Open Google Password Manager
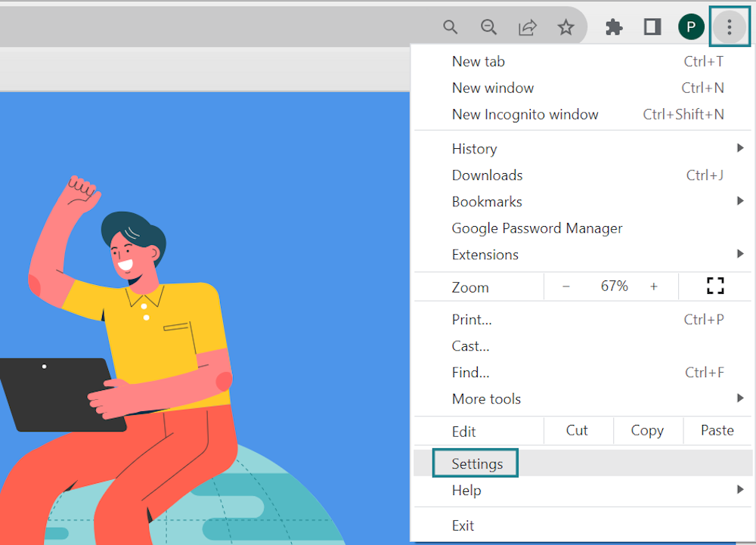 point(537,228)
